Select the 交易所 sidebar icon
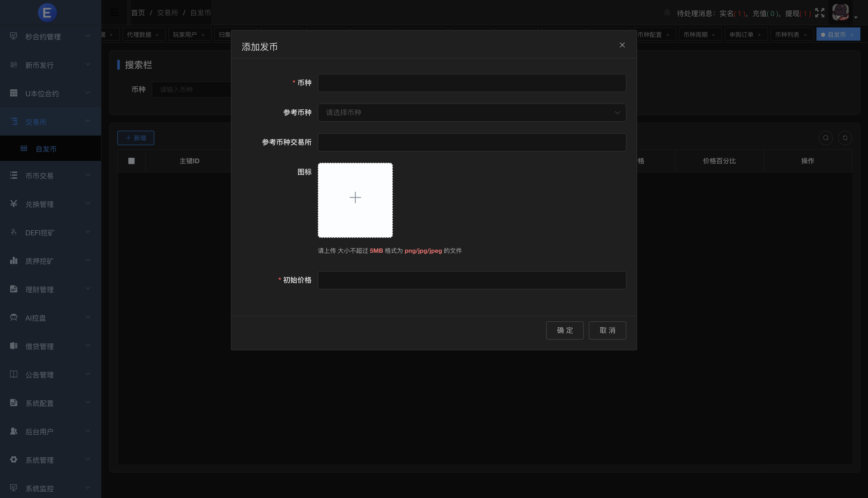This screenshot has width=868, height=498. click(14, 121)
